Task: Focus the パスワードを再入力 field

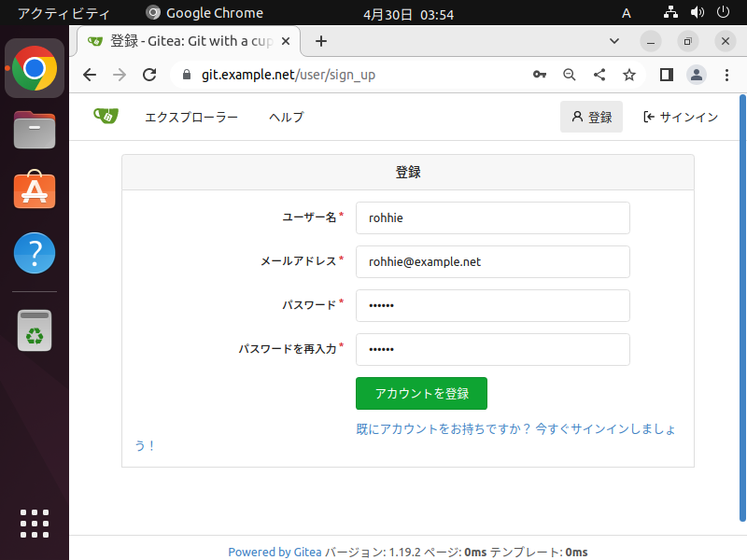Action: [x=493, y=349]
